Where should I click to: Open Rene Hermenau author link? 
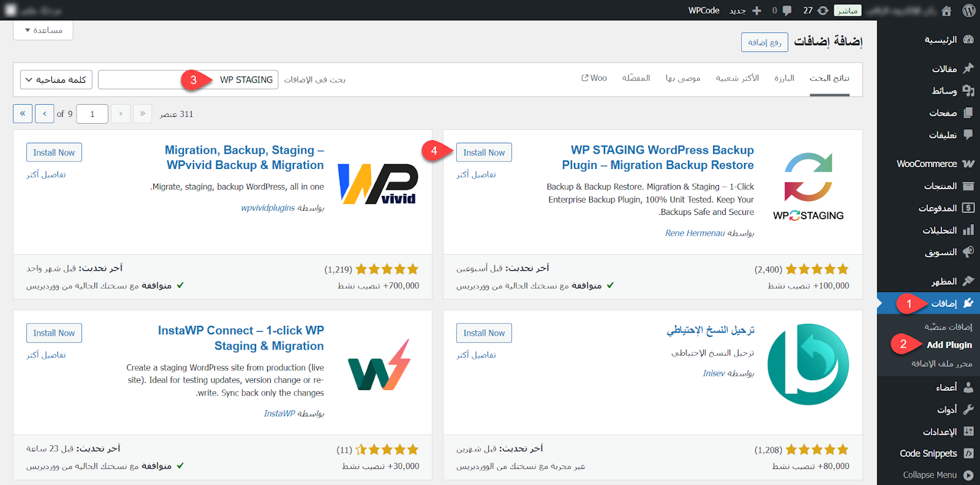coord(695,233)
